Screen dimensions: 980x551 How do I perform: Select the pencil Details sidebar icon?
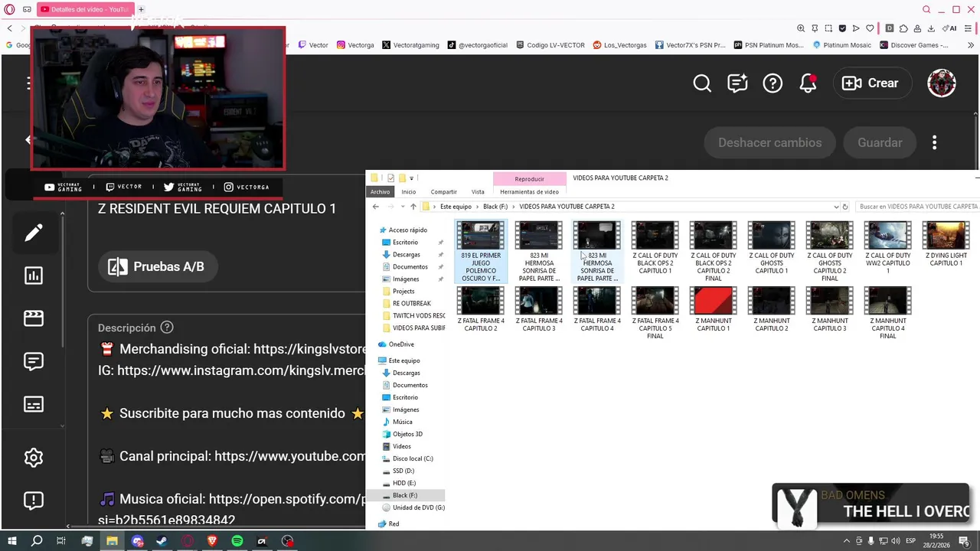coord(34,233)
